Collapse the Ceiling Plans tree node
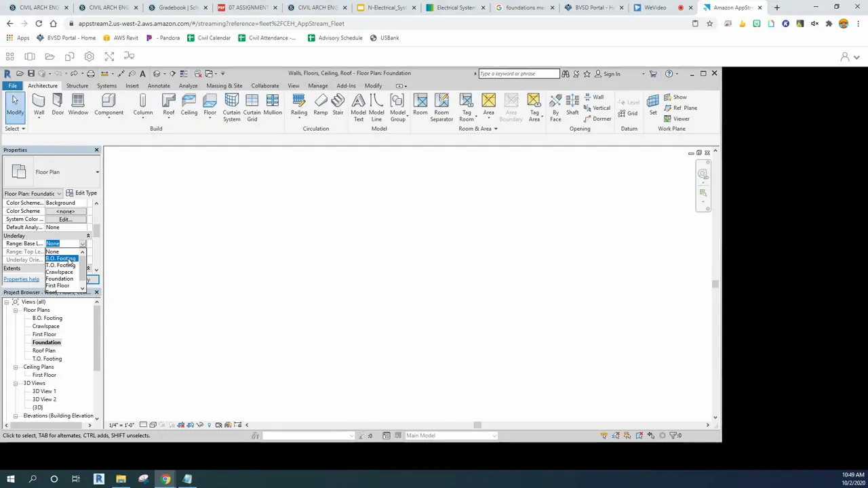The height and width of the screenshot is (488, 868). [x=16, y=367]
